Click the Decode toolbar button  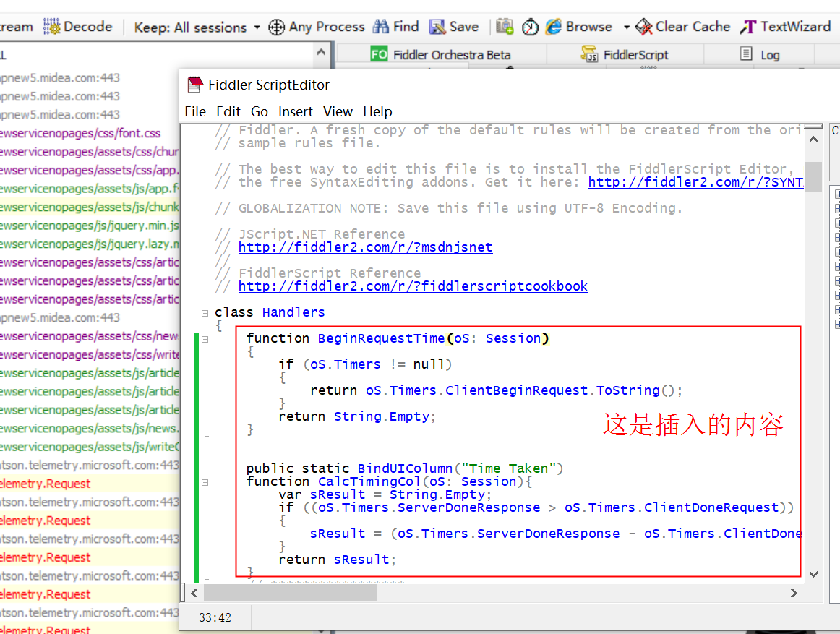[x=77, y=26]
